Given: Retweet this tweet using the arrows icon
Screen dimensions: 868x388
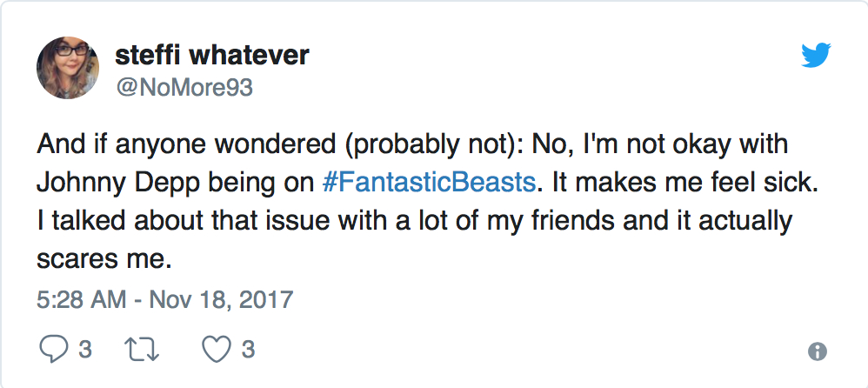Looking at the screenshot, I should point(139,350).
